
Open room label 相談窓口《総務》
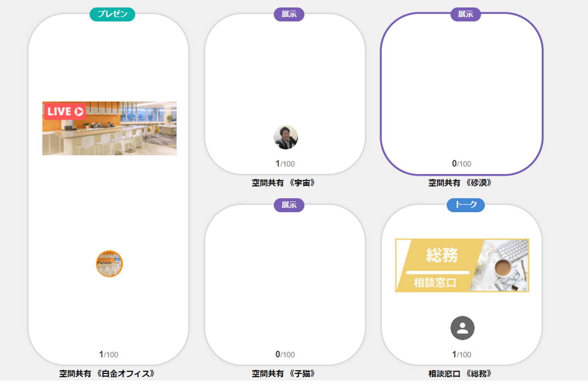pos(460,374)
